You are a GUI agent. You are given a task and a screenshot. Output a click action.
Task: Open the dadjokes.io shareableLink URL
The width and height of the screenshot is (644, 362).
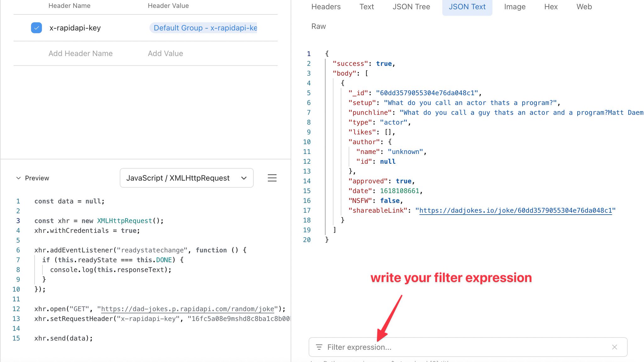[x=515, y=211]
